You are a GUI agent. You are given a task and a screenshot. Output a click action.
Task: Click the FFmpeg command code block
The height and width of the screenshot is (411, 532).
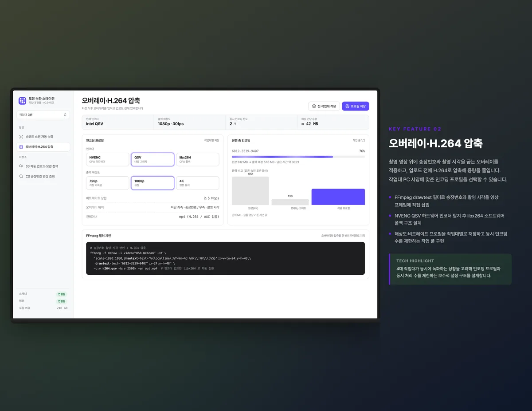225,258
